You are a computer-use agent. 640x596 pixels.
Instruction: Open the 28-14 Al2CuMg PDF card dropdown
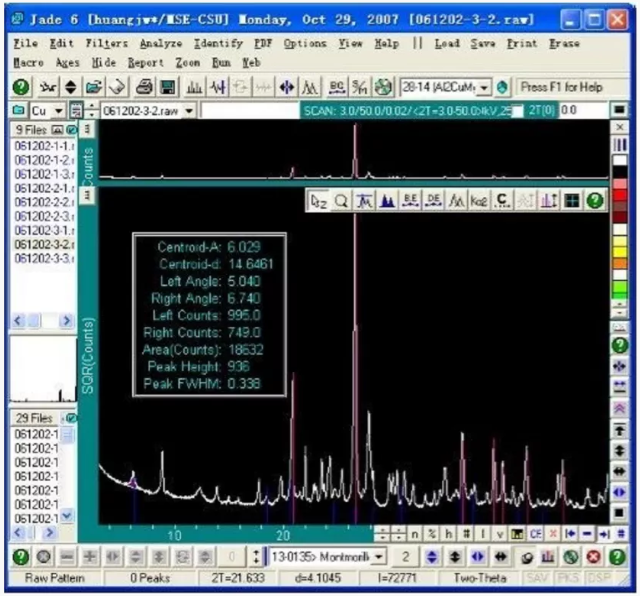coord(484,88)
